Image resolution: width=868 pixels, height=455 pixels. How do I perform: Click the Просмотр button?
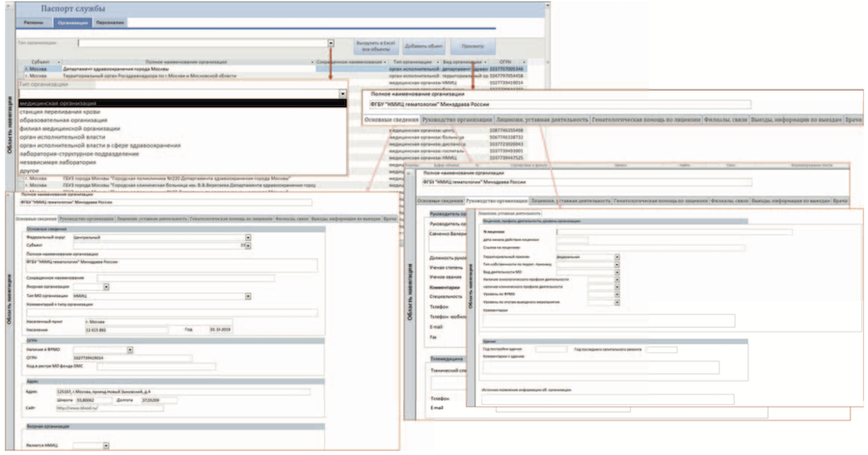pyautogui.click(x=473, y=46)
